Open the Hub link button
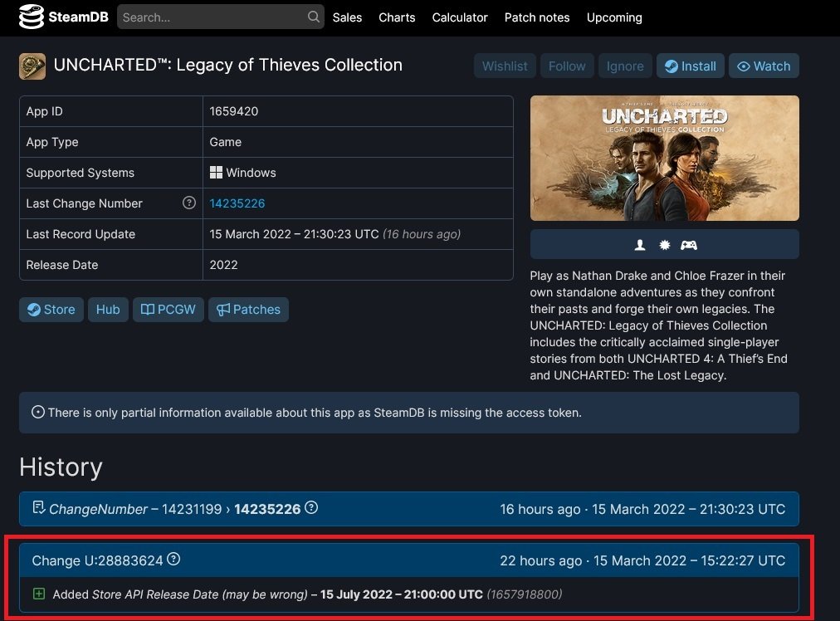This screenshot has width=840, height=621. (x=108, y=309)
